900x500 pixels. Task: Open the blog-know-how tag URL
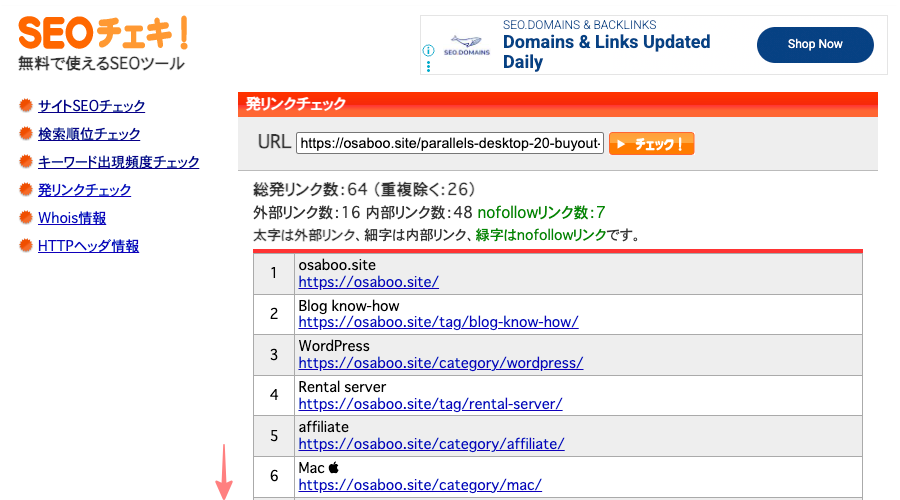pos(439,322)
